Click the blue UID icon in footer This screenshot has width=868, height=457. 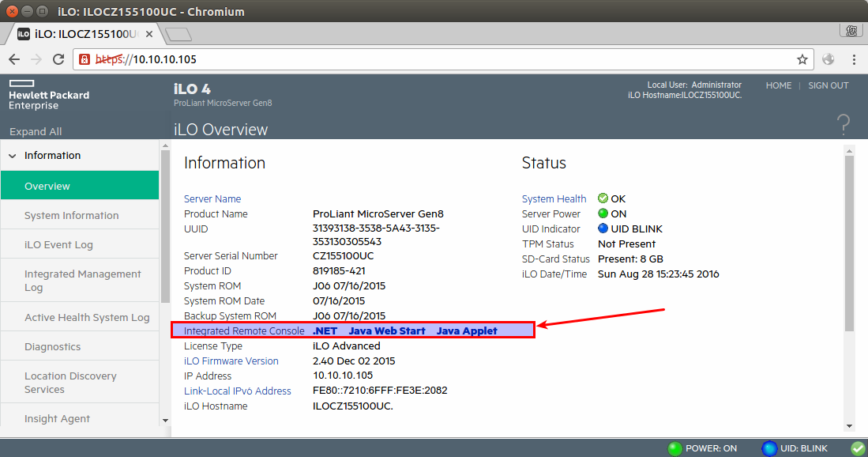pyautogui.click(x=769, y=448)
